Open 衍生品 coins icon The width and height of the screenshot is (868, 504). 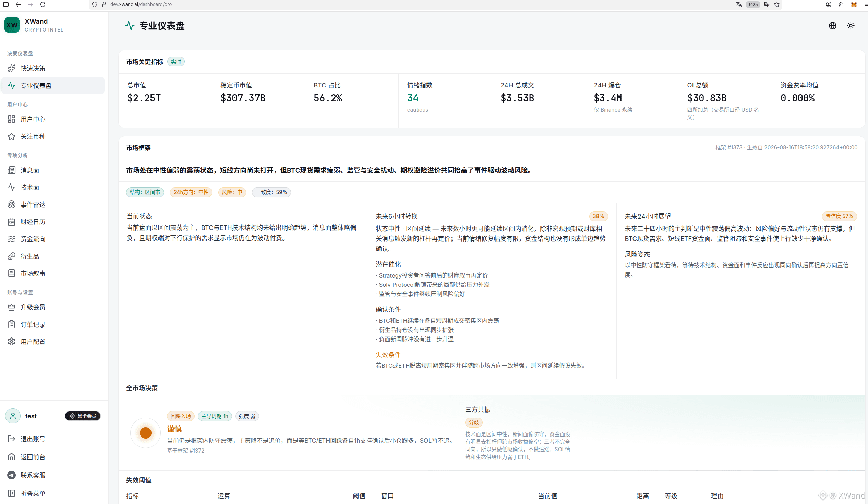click(11, 256)
